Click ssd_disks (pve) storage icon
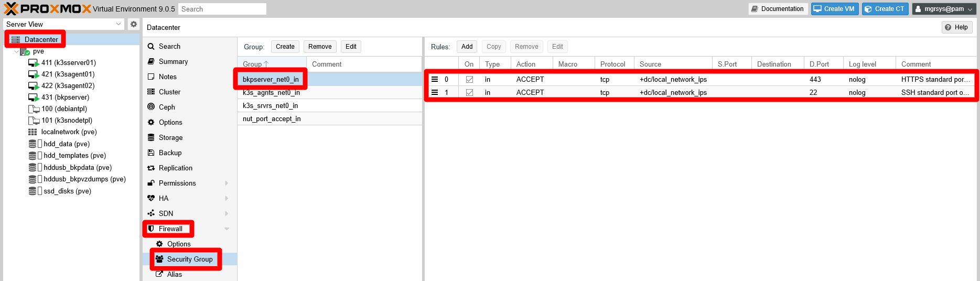980x281 pixels. 33,191
